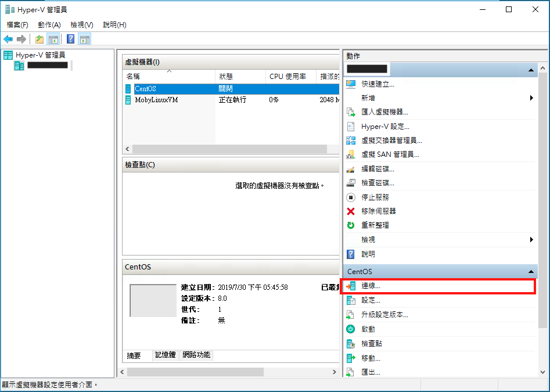The width and height of the screenshot is (550, 392).
Task: Expand the 檢視 submenu arrow in Actions pane
Action: pos(531,240)
